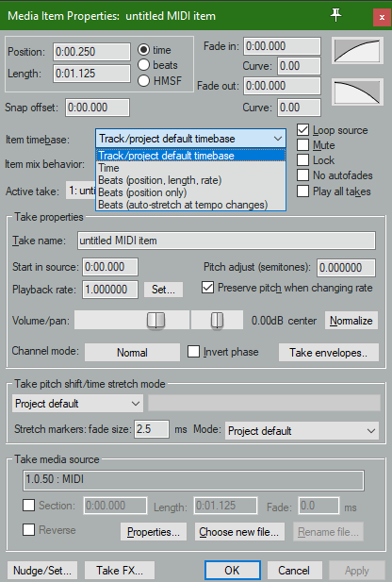
Task: Click the Snap offset field
Action: (x=98, y=108)
